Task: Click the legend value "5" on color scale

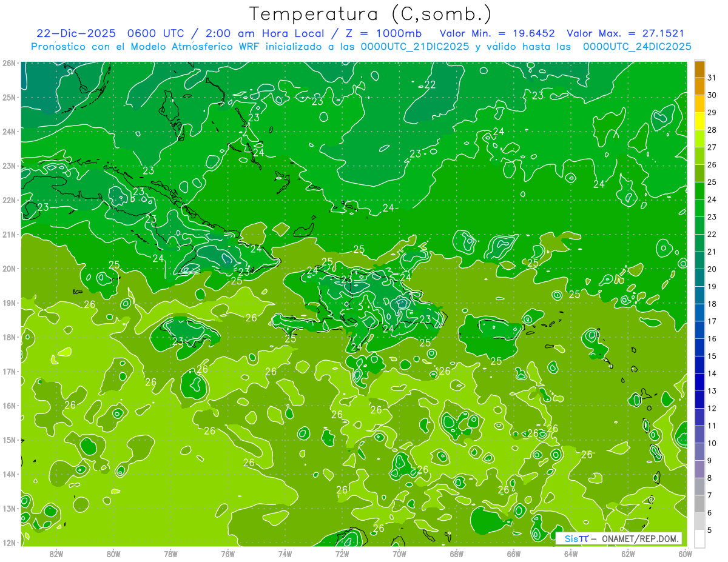Action: (710, 530)
